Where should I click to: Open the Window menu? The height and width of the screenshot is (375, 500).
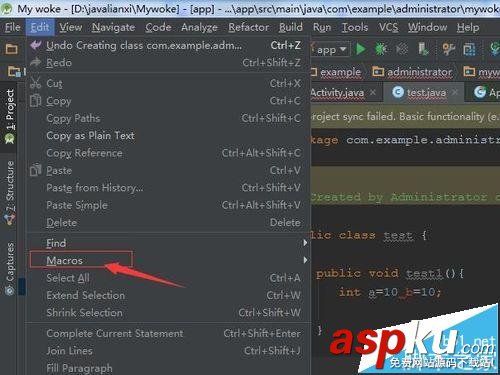[x=428, y=27]
